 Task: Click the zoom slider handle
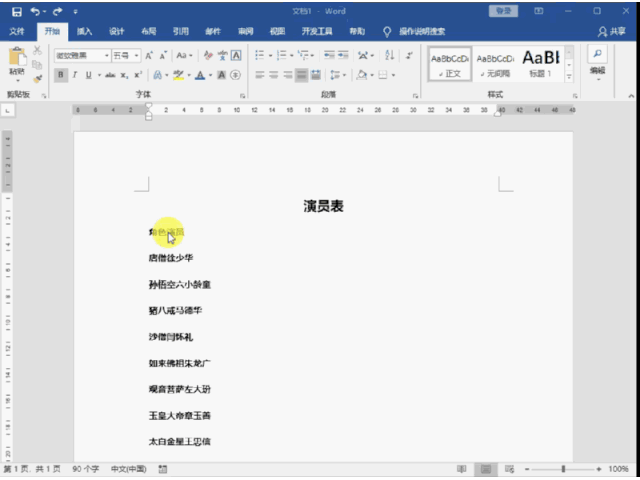point(564,469)
